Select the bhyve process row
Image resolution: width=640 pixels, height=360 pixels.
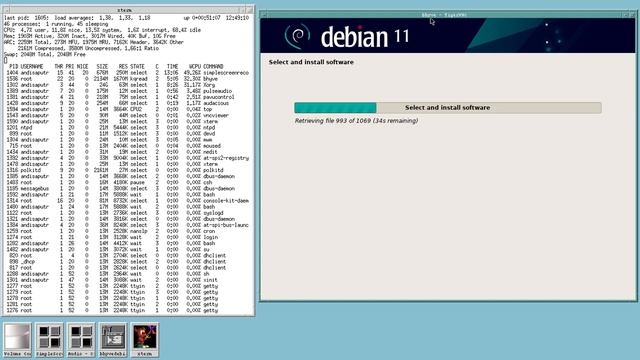click(128, 79)
